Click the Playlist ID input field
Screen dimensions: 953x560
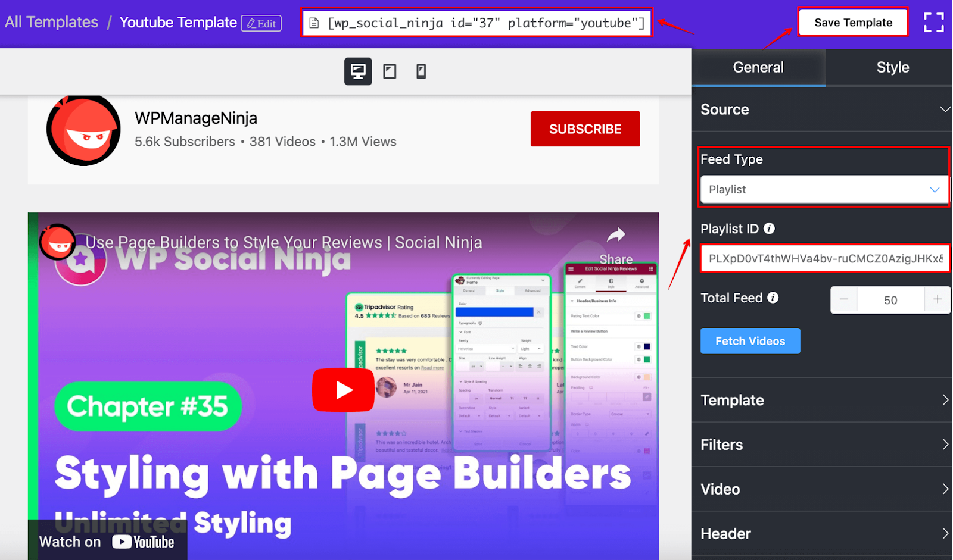pos(825,259)
